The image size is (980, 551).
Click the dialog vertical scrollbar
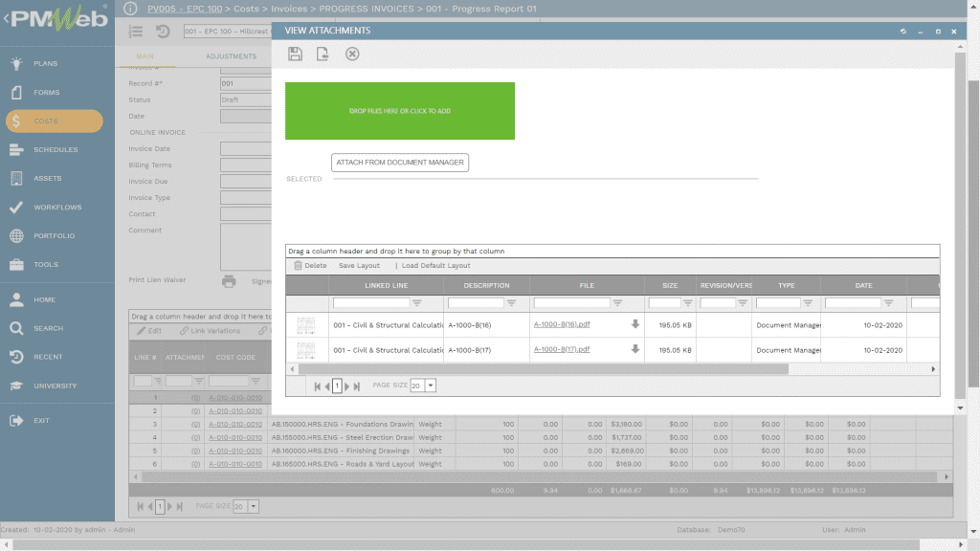click(x=960, y=225)
